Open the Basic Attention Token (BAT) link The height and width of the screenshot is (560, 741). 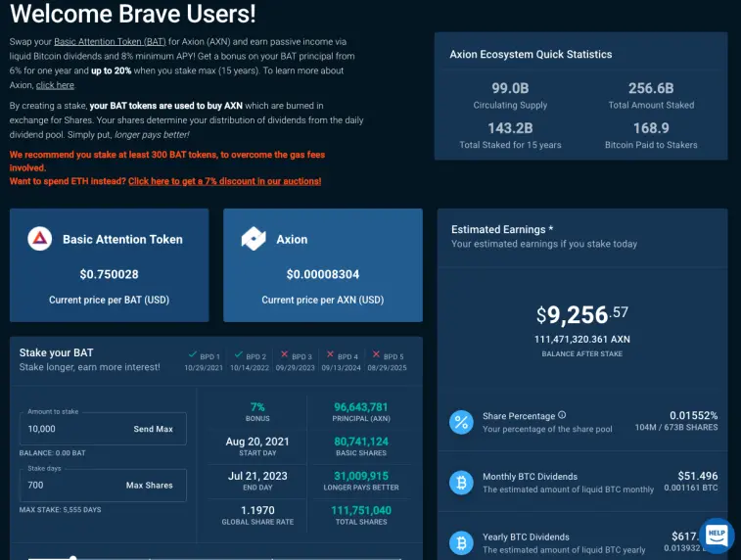pos(110,41)
